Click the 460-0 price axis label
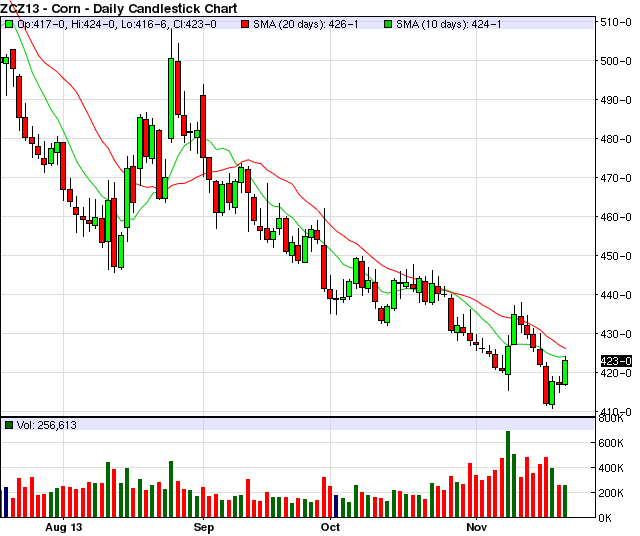This screenshot has width=640, height=536. [616, 217]
